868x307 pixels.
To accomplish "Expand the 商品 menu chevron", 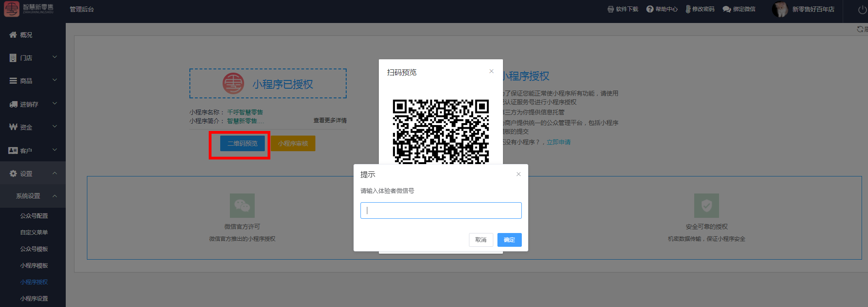I will [55, 80].
